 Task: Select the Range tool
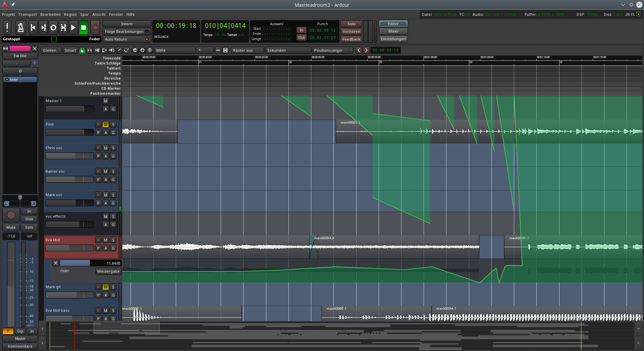[x=90, y=50]
